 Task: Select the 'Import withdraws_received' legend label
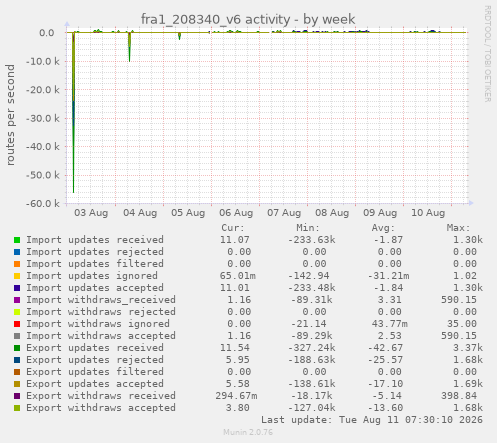[101, 300]
